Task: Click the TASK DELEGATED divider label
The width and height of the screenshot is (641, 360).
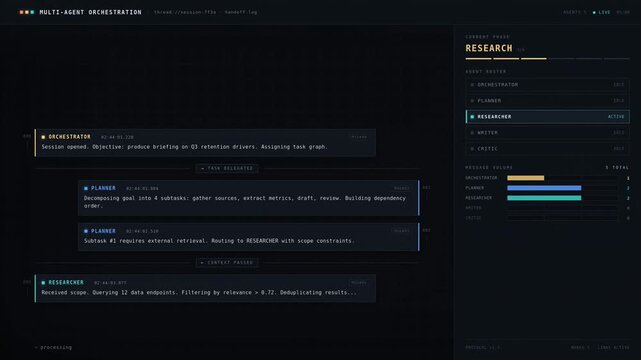Action: point(227,168)
